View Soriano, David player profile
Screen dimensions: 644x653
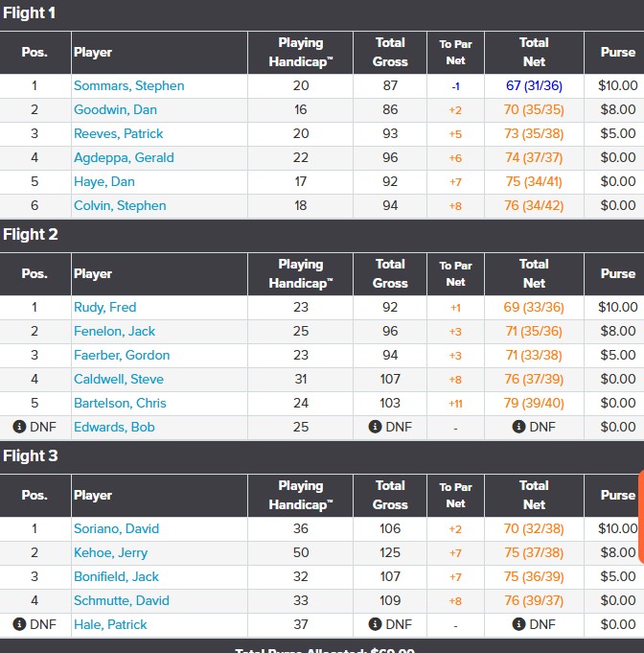point(116,528)
